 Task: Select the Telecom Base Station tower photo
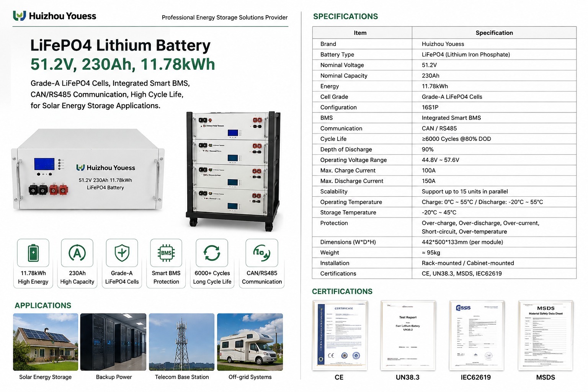pos(182,342)
